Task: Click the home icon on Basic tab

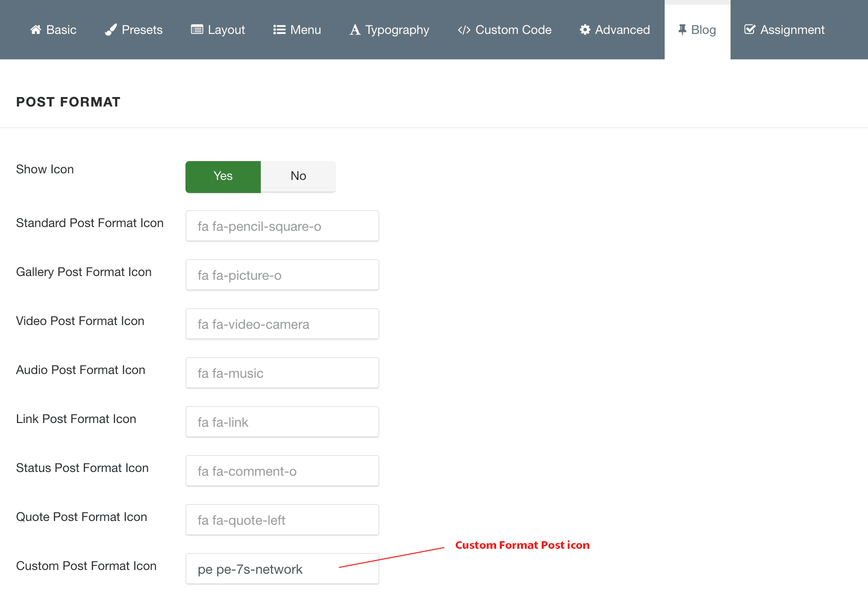Action: tap(36, 30)
